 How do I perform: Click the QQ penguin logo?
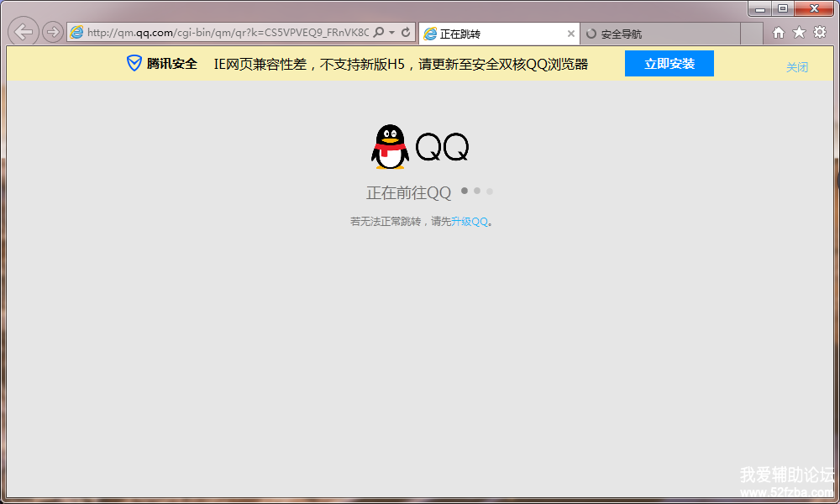pyautogui.click(x=390, y=147)
